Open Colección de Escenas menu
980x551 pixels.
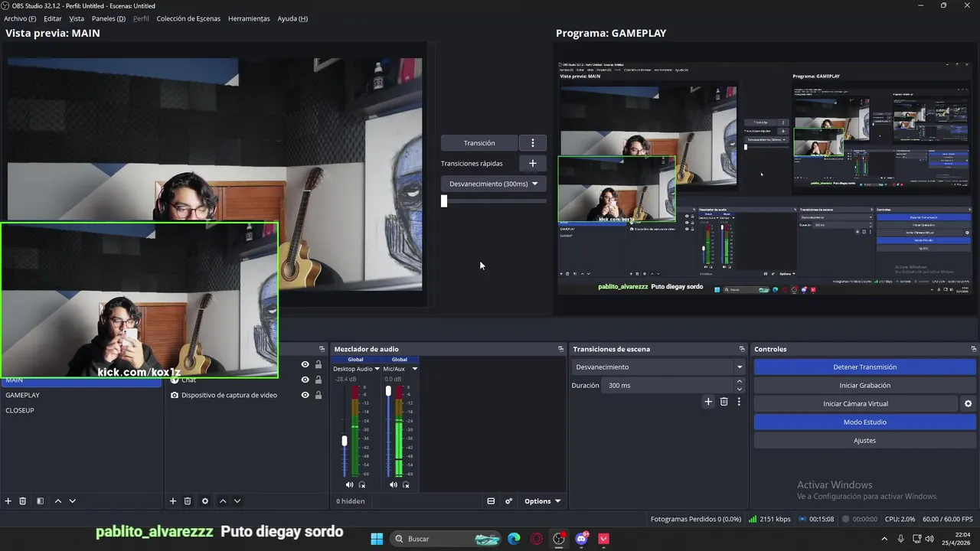tap(188, 18)
